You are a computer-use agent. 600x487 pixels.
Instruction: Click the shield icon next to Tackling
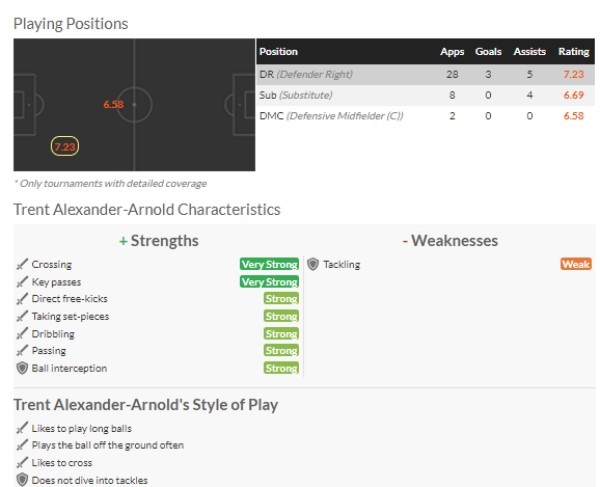(x=313, y=265)
